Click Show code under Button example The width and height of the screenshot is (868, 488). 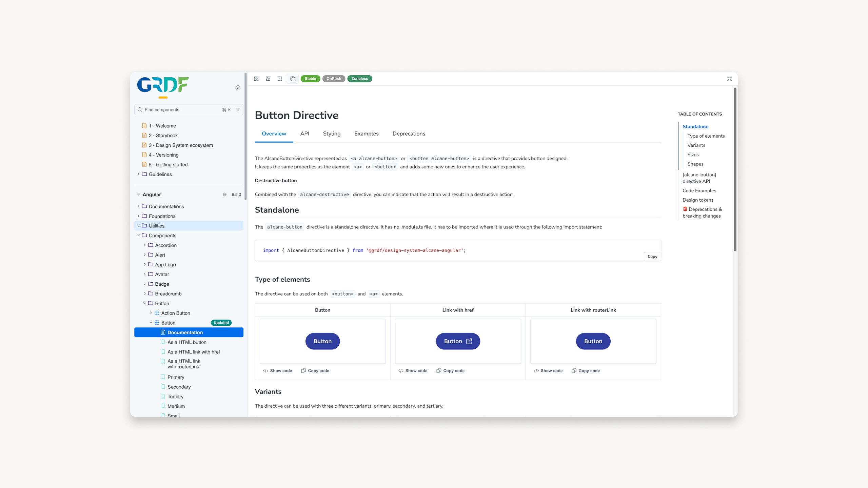pyautogui.click(x=277, y=370)
